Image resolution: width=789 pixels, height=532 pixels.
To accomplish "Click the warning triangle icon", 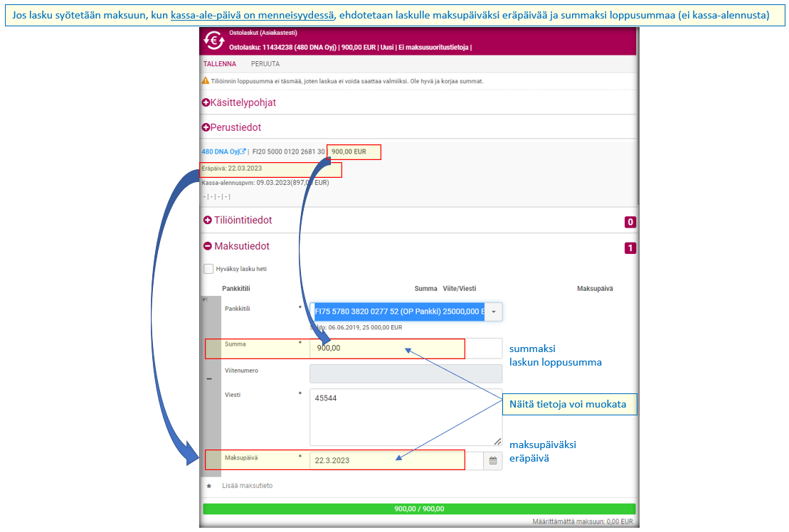I will coord(206,81).
